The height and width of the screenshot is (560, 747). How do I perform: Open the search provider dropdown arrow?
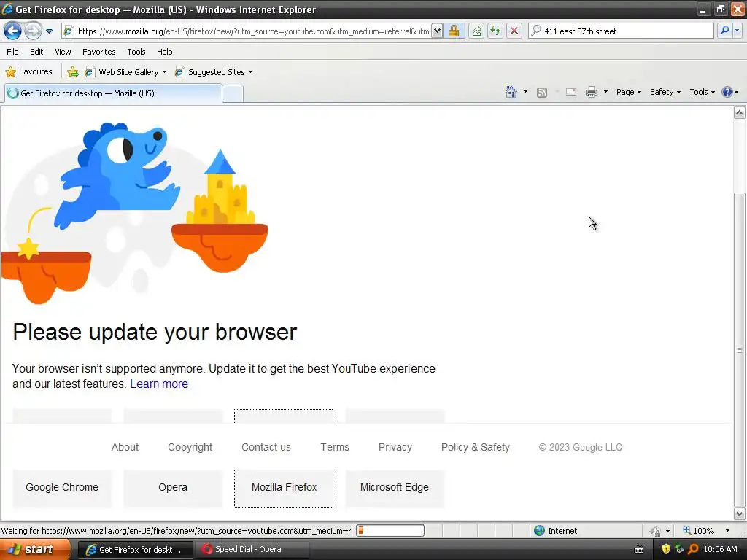click(737, 31)
